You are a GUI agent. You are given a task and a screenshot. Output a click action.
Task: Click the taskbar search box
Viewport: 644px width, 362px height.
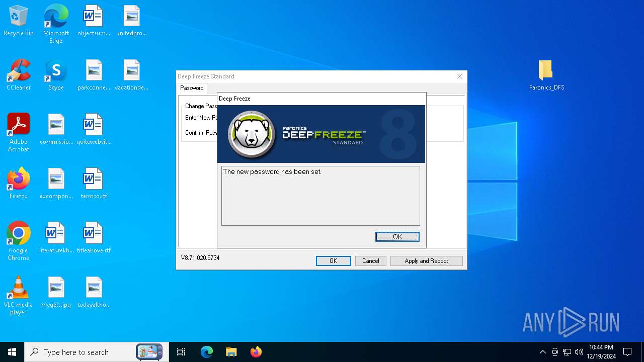coord(97,352)
